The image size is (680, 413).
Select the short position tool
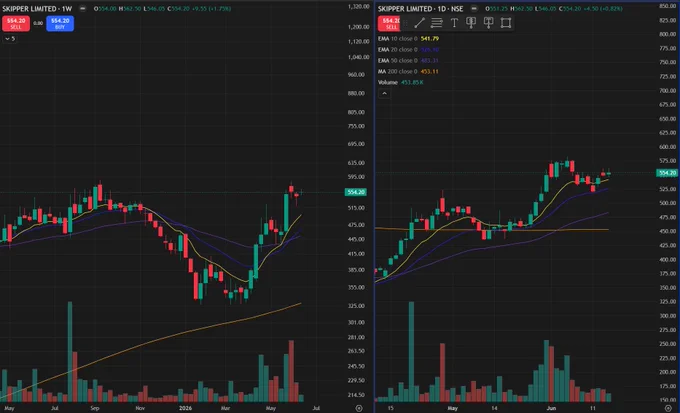tap(488, 23)
